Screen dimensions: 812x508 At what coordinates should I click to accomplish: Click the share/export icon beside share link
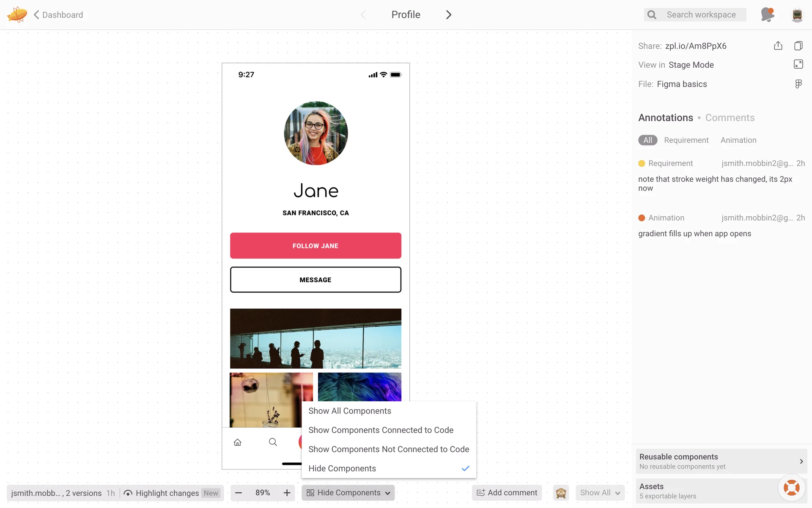778,46
